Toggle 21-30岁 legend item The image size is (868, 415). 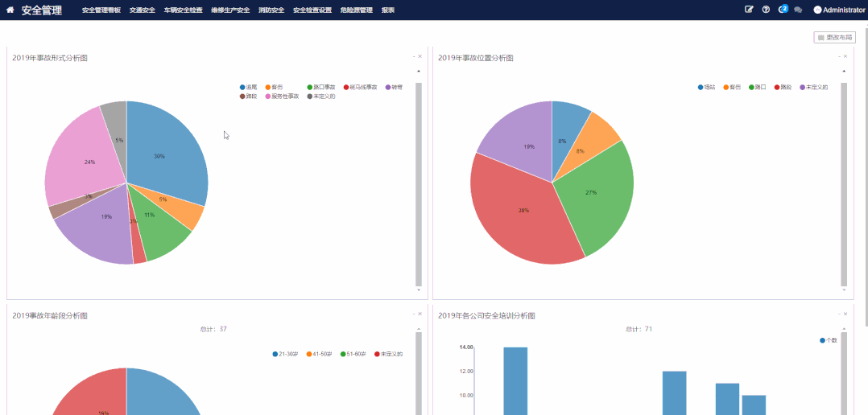point(286,354)
